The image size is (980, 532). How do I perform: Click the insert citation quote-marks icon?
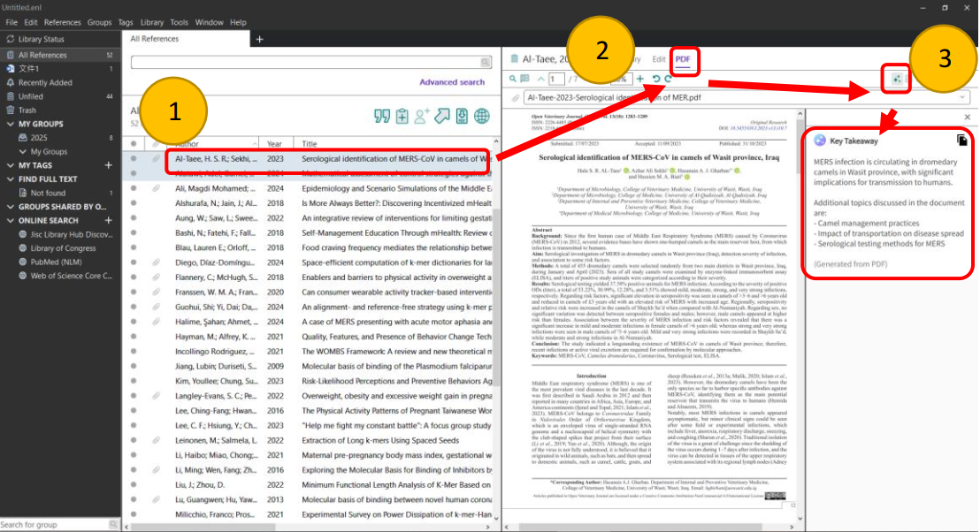(x=382, y=116)
